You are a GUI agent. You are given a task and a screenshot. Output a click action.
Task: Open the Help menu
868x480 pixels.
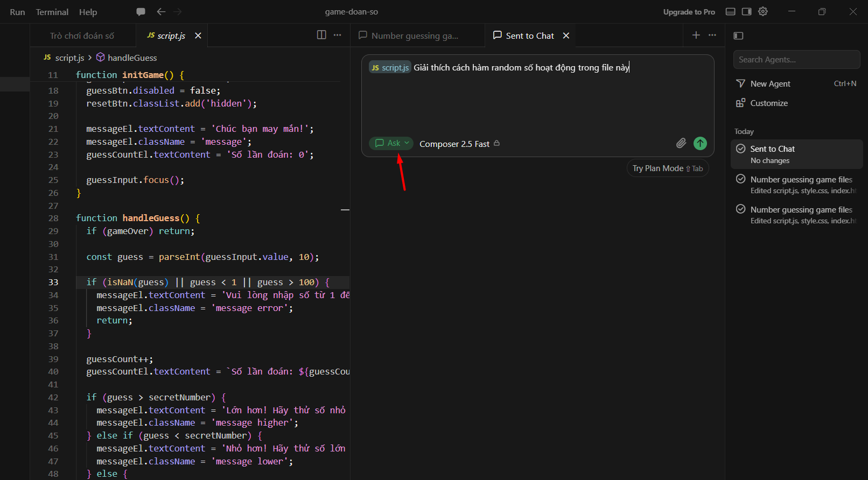pyautogui.click(x=88, y=12)
